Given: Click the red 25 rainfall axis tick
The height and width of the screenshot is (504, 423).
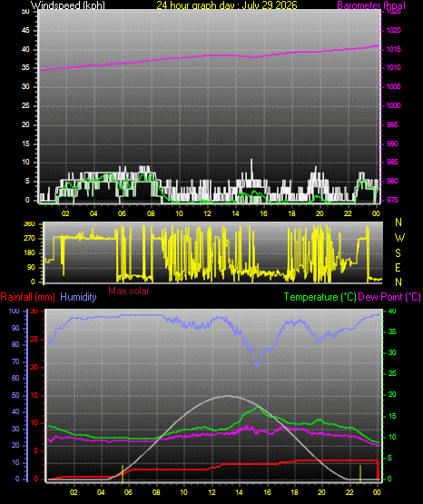Looking at the screenshot, I should pyautogui.click(x=34, y=339).
